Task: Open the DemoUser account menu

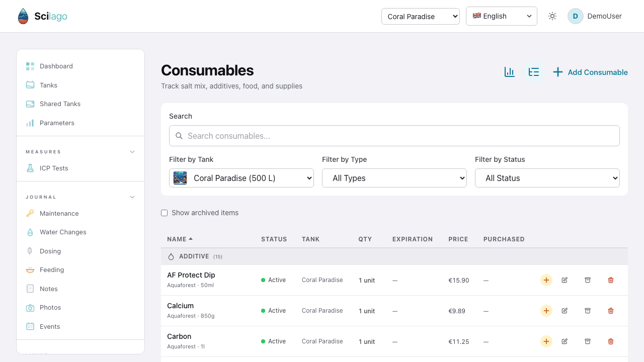Action: tap(595, 16)
